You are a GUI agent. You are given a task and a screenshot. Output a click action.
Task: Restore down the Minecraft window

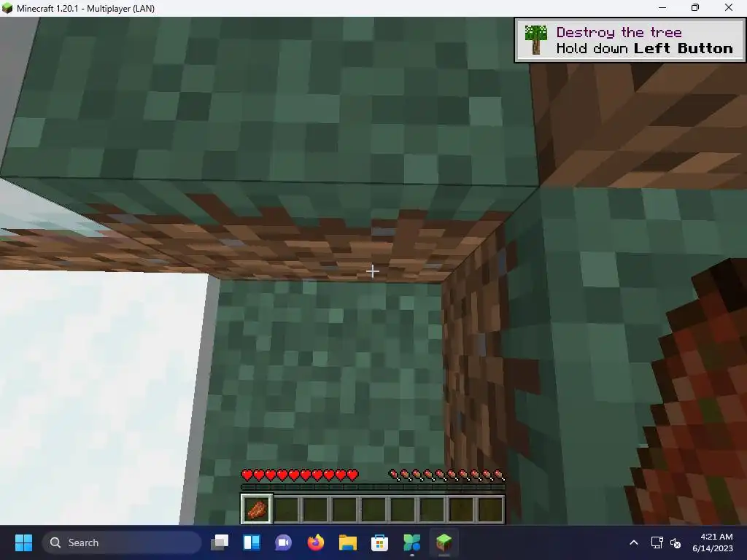tap(695, 7)
